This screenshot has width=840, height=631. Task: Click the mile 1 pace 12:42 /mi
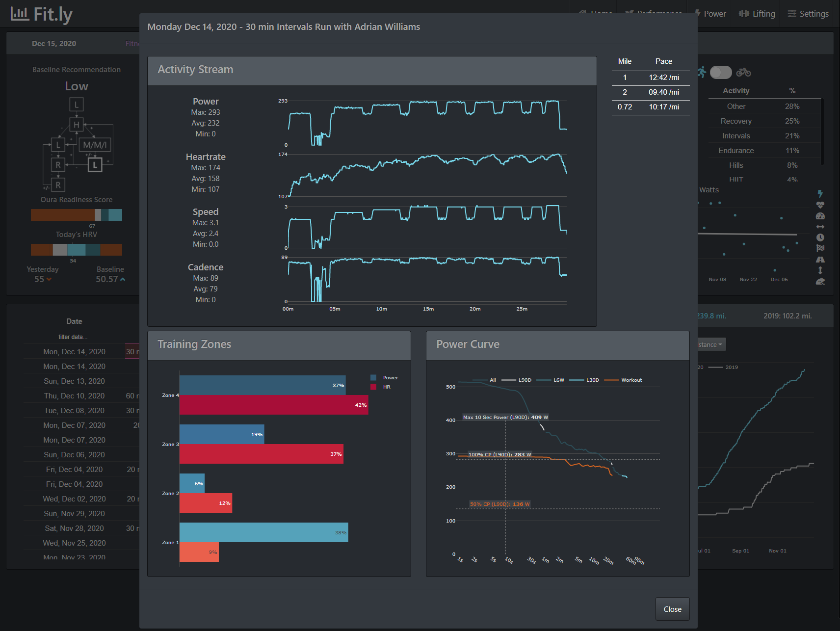tap(664, 78)
